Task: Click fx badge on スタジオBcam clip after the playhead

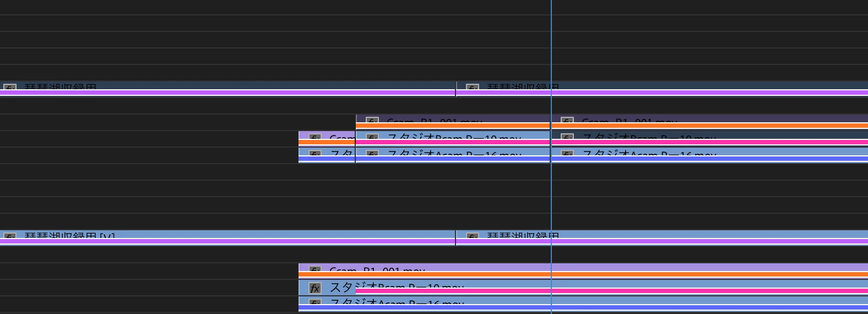Action: pyautogui.click(x=567, y=137)
